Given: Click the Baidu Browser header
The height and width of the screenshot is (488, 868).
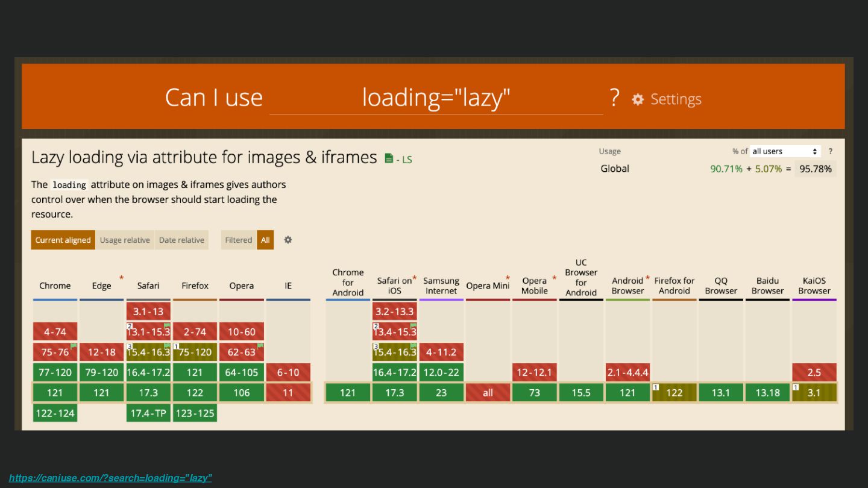Looking at the screenshot, I should point(767,286).
